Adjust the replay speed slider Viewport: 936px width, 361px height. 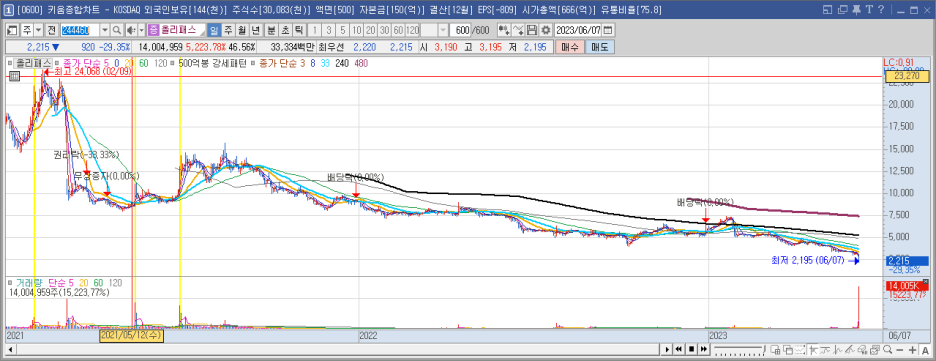pyautogui.click(x=740, y=349)
